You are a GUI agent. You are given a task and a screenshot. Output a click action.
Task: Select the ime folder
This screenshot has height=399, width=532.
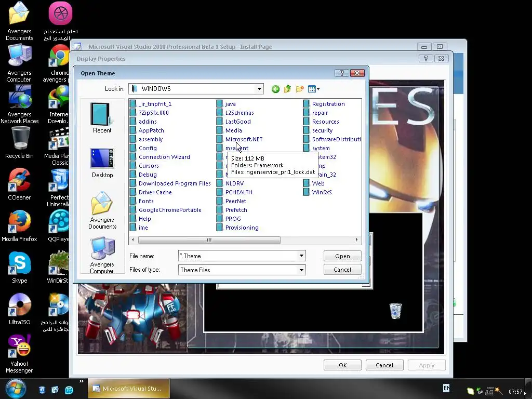coord(139,228)
